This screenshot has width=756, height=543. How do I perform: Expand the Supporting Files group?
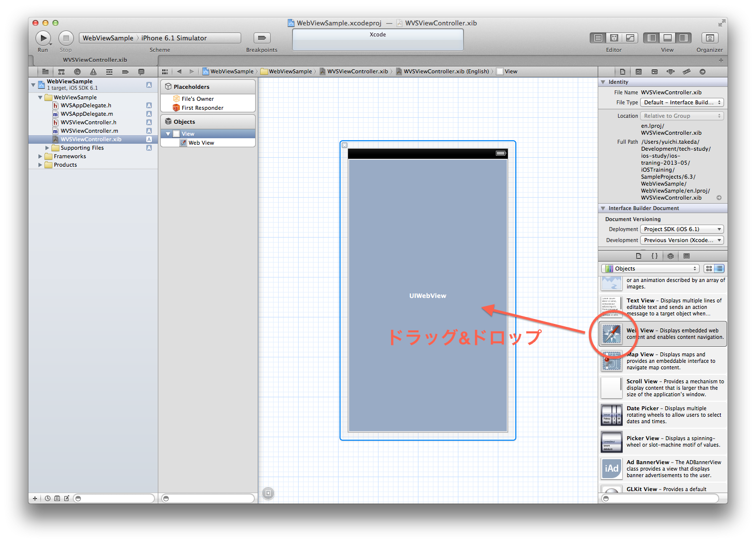pos(47,148)
